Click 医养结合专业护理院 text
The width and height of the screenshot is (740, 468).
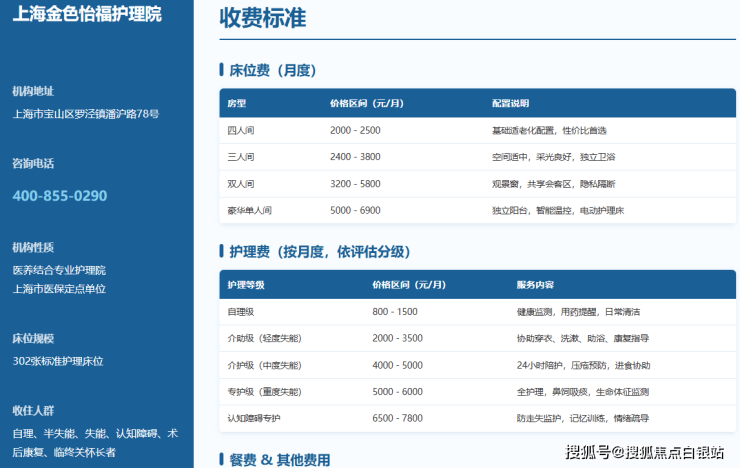[x=59, y=270]
